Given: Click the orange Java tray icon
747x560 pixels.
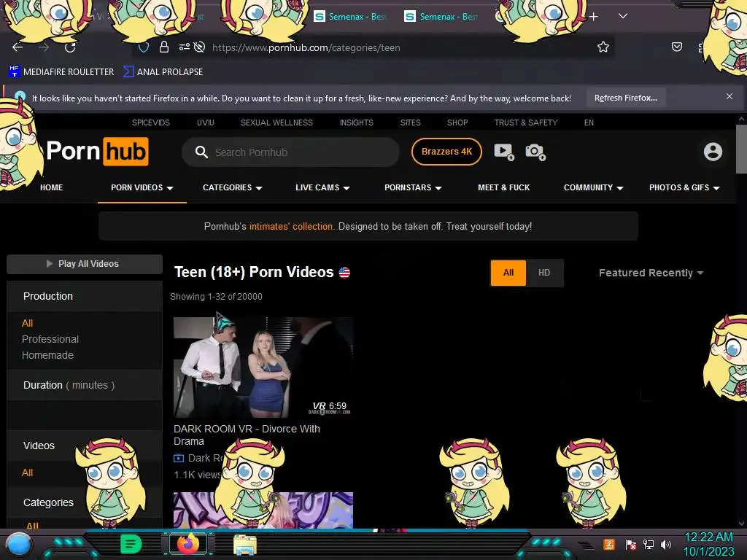Looking at the screenshot, I should pos(609,544).
